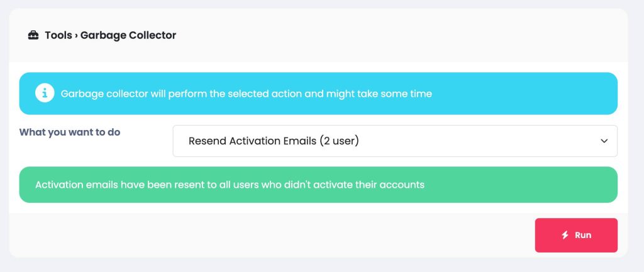Click the "Run" text label on red button
This screenshot has height=272, width=644.
pos(583,235)
